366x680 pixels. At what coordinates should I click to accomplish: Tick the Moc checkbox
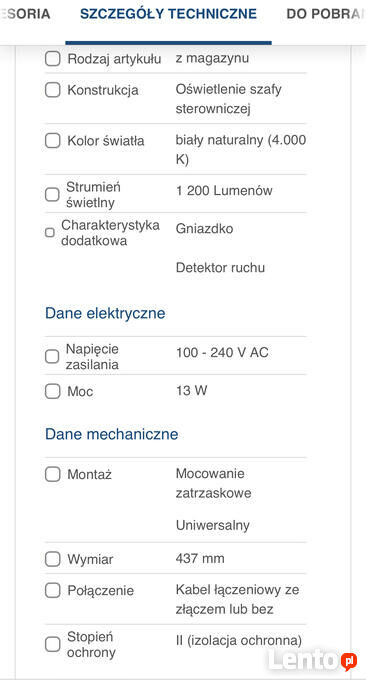pyautogui.click(x=52, y=391)
